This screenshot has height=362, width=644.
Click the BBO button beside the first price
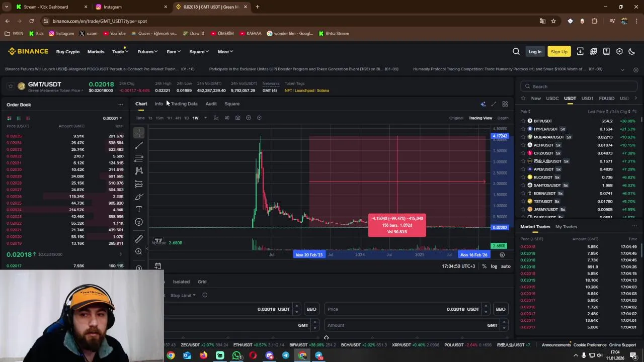point(311,309)
